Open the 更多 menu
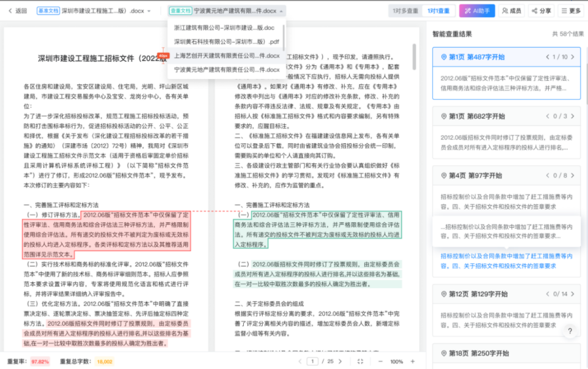 coord(571,11)
